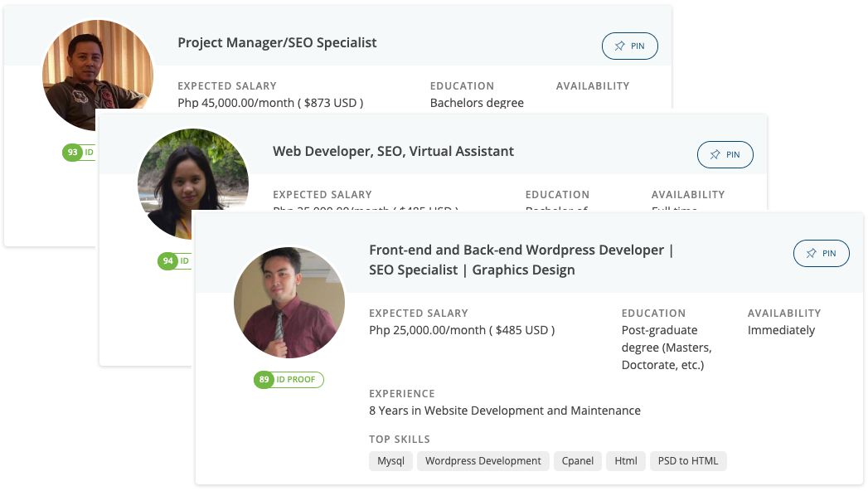Select the Html skill tag

625,461
